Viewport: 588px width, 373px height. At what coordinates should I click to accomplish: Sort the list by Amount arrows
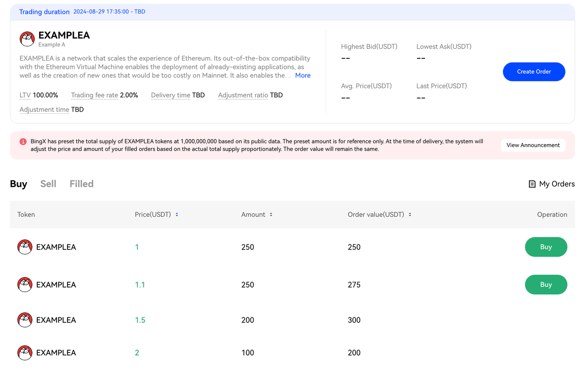pos(271,215)
